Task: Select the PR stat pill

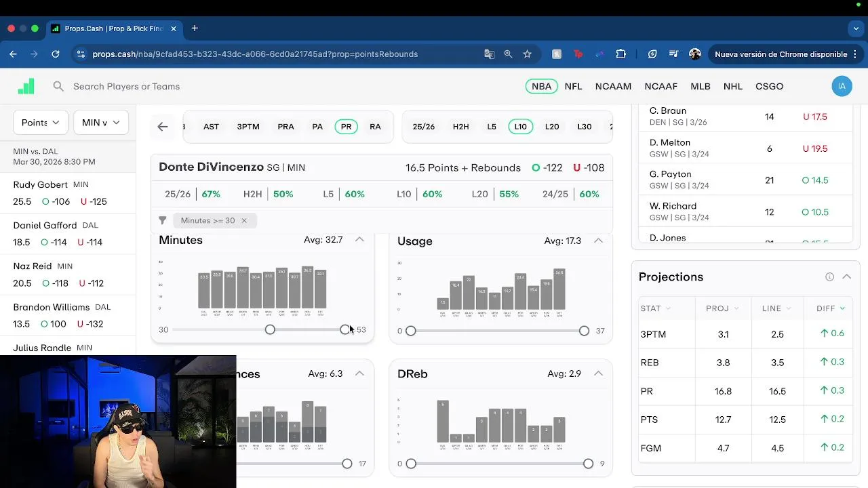Action: 347,127
